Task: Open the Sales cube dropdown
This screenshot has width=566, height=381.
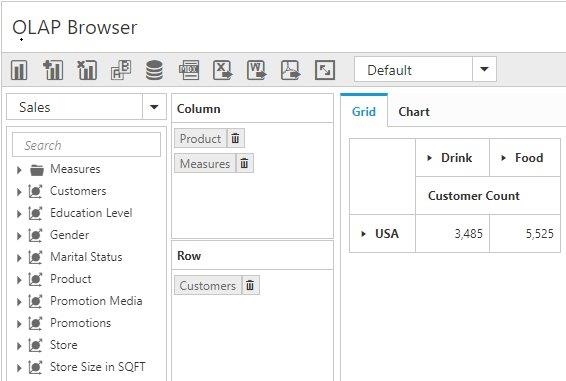Action: 154,107
